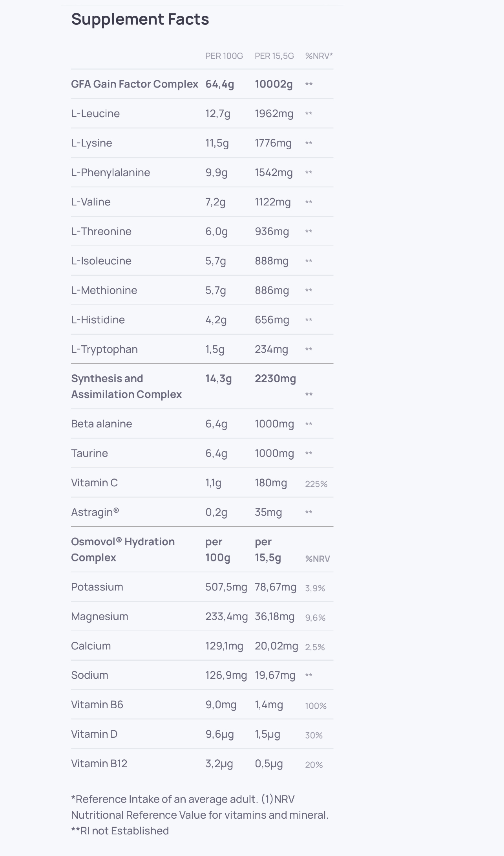The height and width of the screenshot is (856, 504).
Task: Click the L-Methionine ingredient name
Action: 104,290
